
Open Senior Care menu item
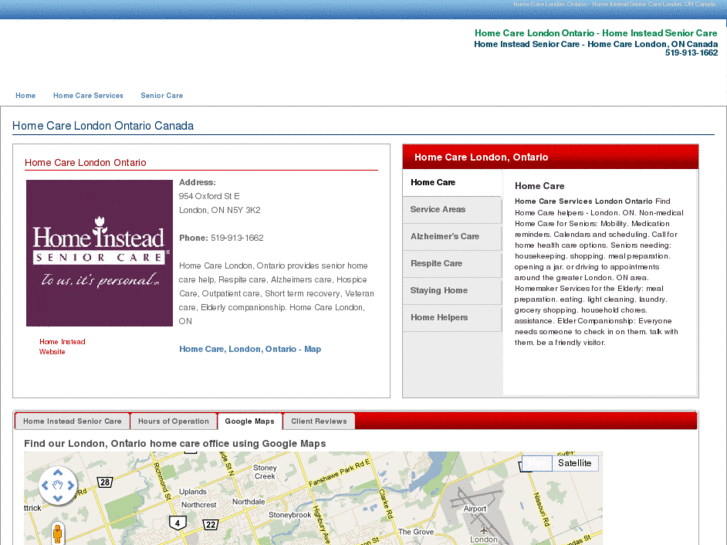pyautogui.click(x=162, y=96)
